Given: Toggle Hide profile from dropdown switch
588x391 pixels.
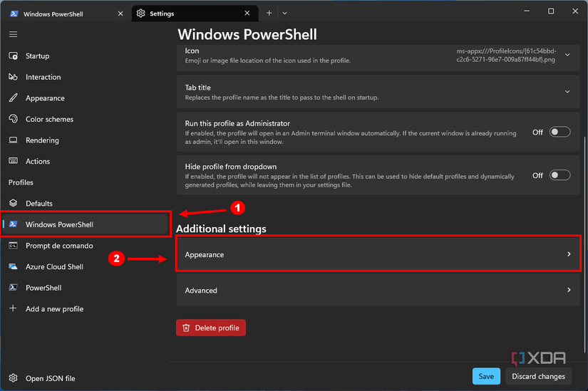Looking at the screenshot, I should [559, 175].
